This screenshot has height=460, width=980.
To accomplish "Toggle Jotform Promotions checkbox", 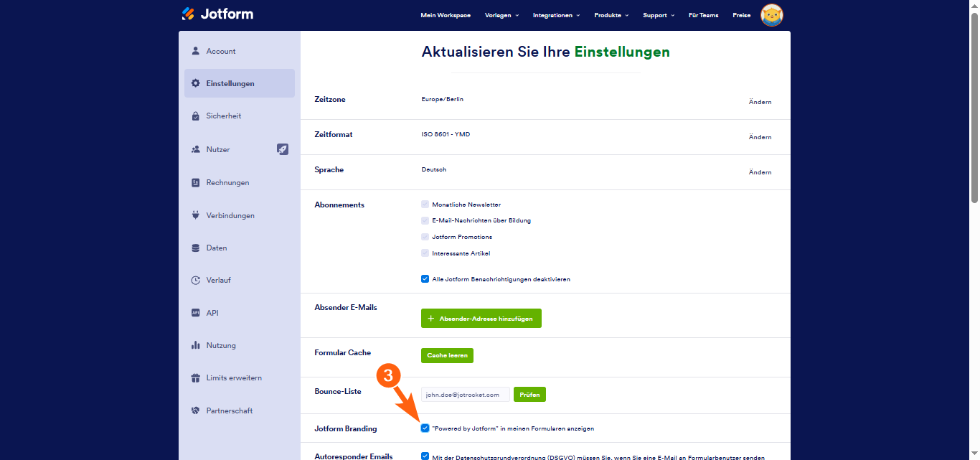I will click(425, 236).
